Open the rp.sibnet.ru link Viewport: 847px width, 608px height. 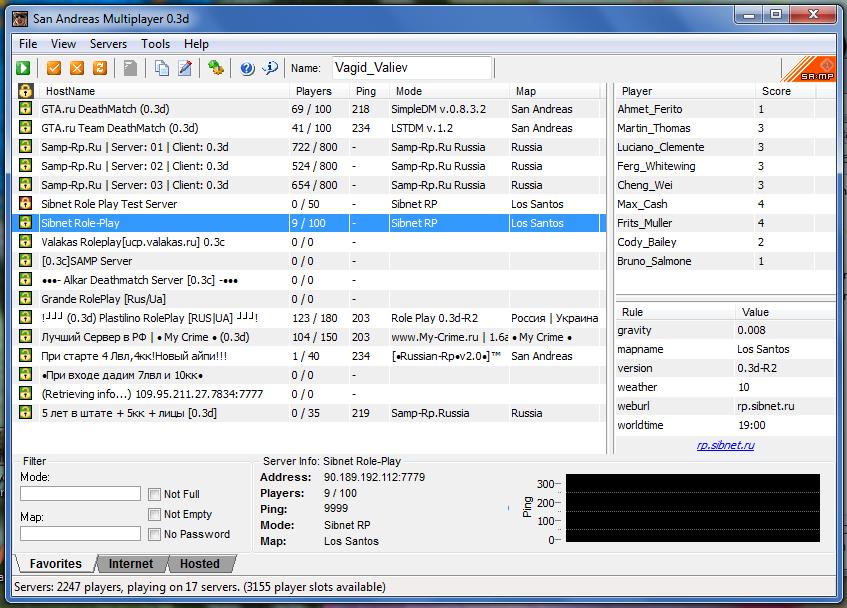tap(725, 445)
